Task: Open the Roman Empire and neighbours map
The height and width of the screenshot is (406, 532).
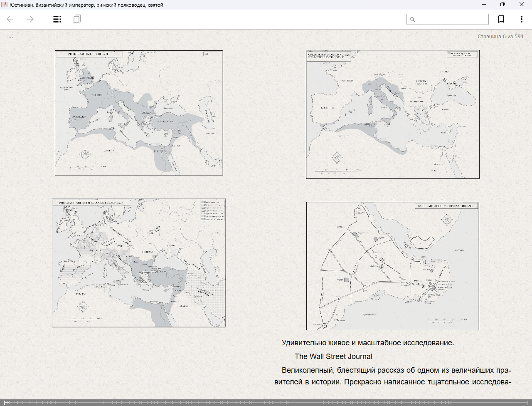Action: tap(139, 263)
